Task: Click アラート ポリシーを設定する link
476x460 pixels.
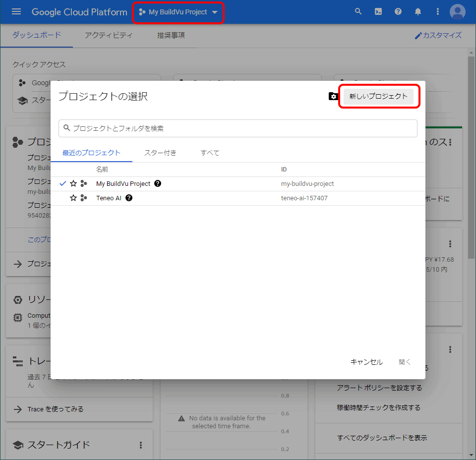Action: [x=379, y=388]
